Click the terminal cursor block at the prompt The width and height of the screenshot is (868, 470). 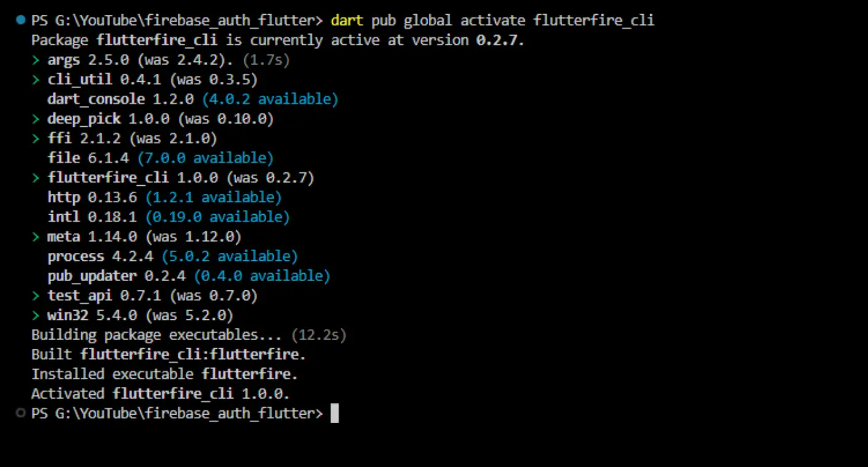click(335, 413)
